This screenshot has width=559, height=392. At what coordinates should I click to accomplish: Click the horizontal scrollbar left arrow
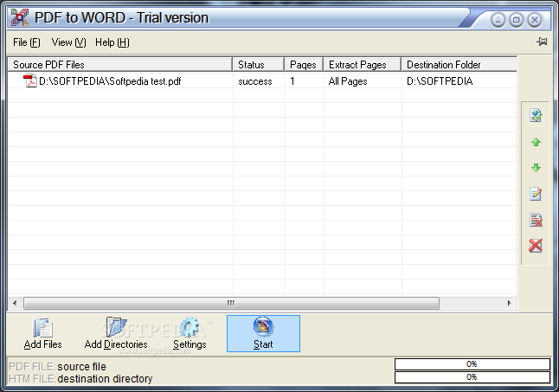pyautogui.click(x=15, y=303)
